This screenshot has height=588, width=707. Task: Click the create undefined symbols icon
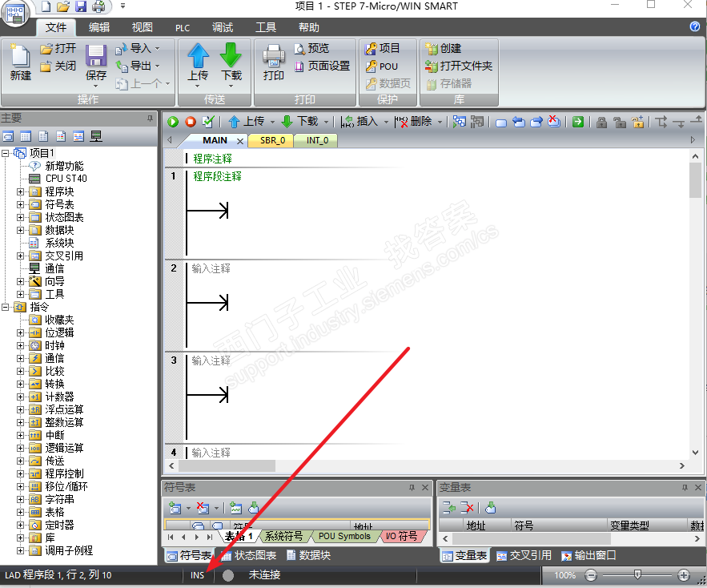click(236, 508)
